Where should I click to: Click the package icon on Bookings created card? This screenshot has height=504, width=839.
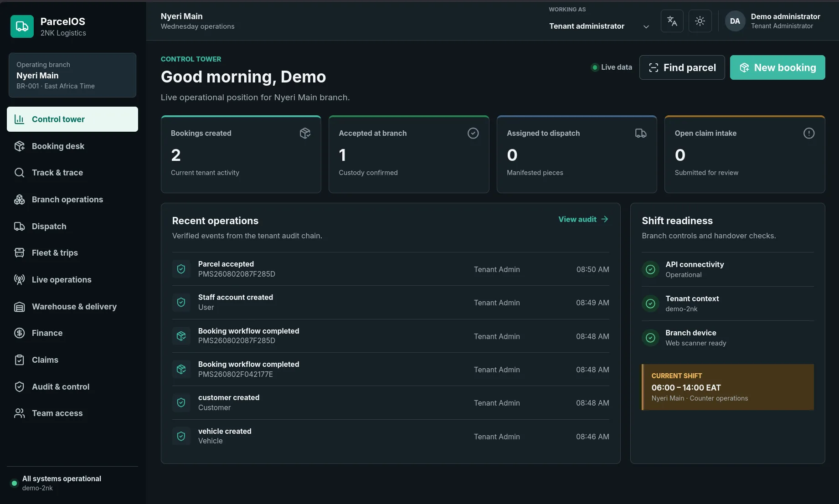305,133
